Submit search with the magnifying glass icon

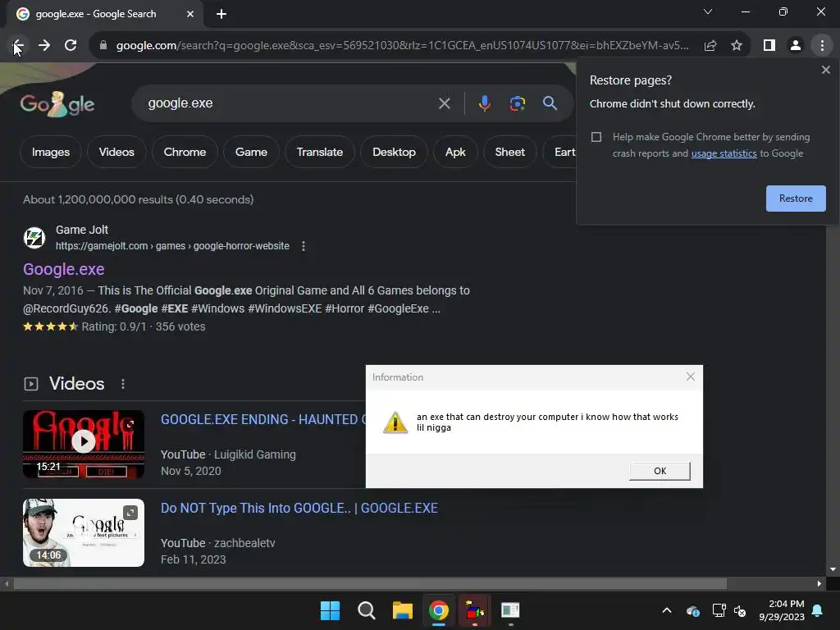tap(550, 103)
